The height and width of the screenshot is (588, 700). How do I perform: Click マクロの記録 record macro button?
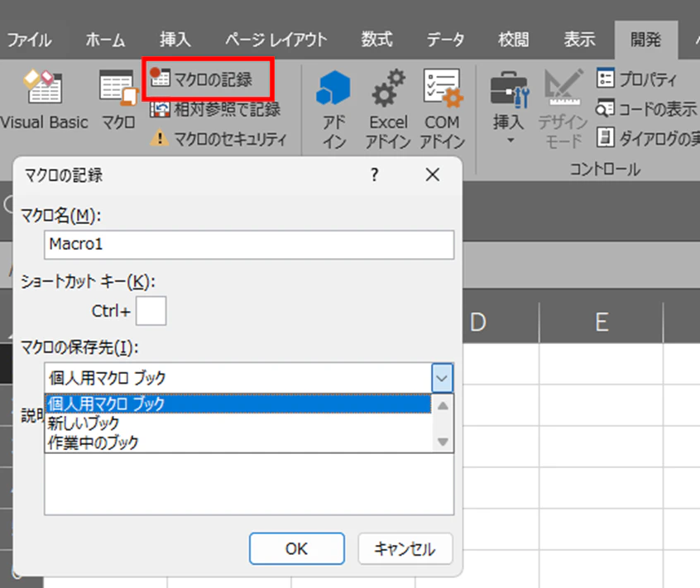click(209, 79)
